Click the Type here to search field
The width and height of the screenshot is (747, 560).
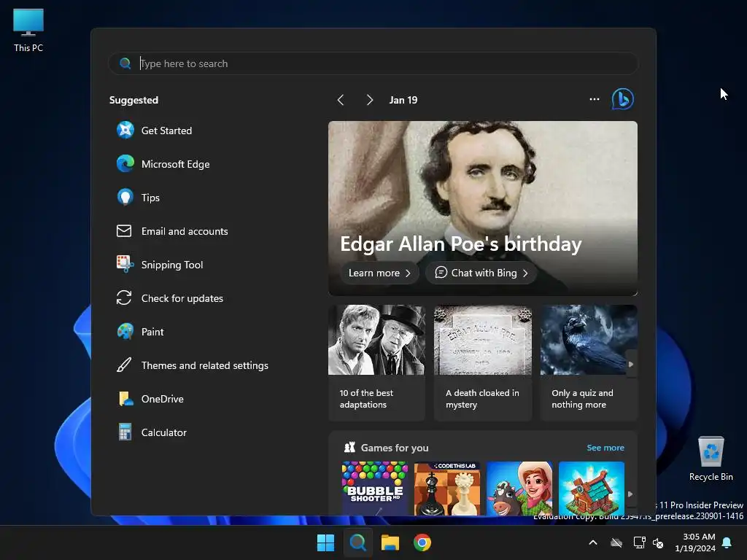[x=373, y=63]
